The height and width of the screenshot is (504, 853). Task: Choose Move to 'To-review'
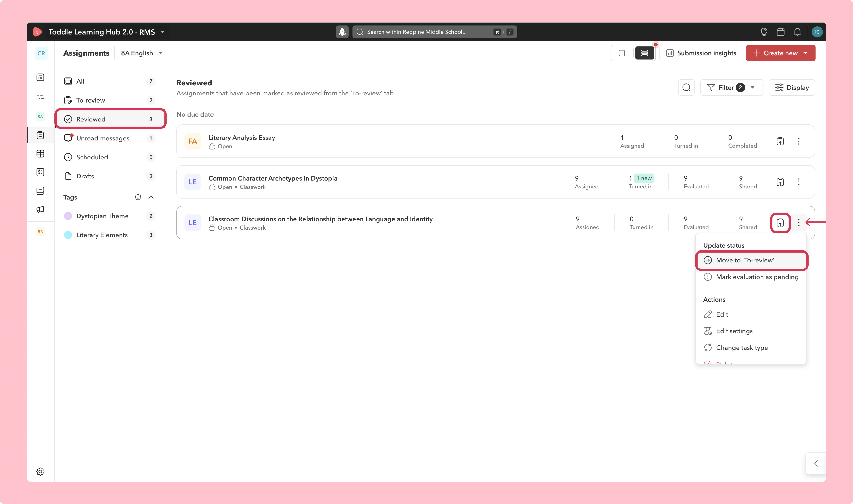pyautogui.click(x=751, y=260)
